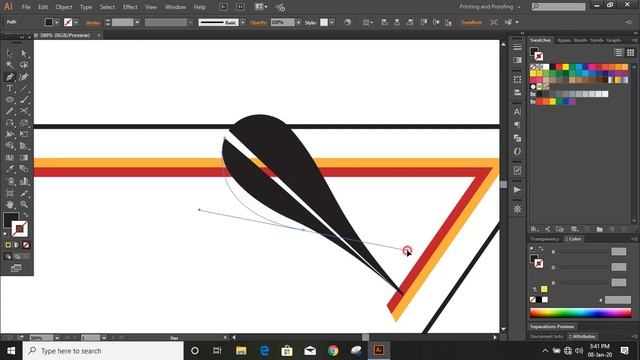
Task: Set toolbox paint mode to Color
Action: [8, 245]
